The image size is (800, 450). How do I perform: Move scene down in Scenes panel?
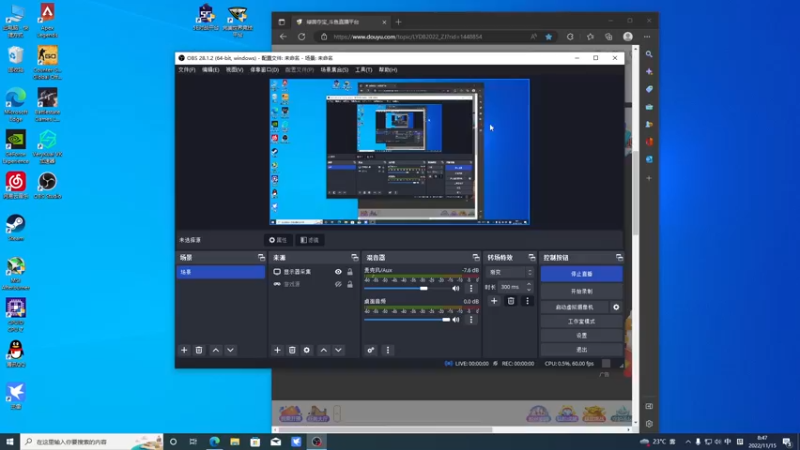pyautogui.click(x=231, y=350)
